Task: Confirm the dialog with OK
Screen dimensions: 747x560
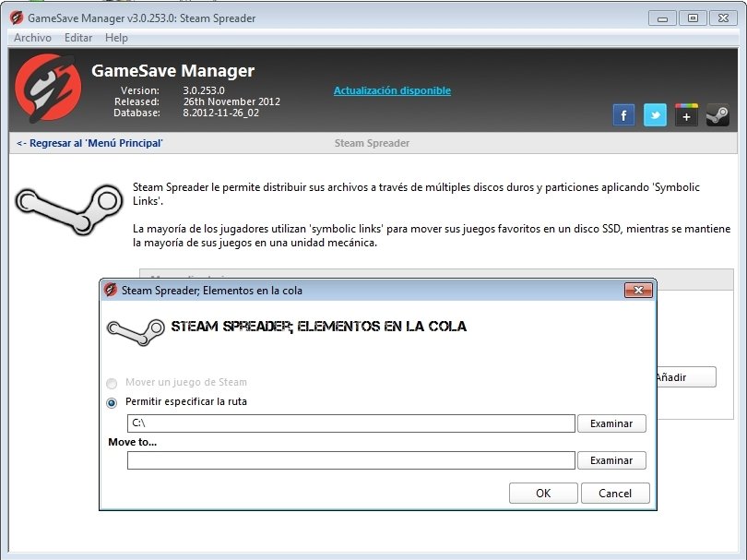Action: pos(543,493)
